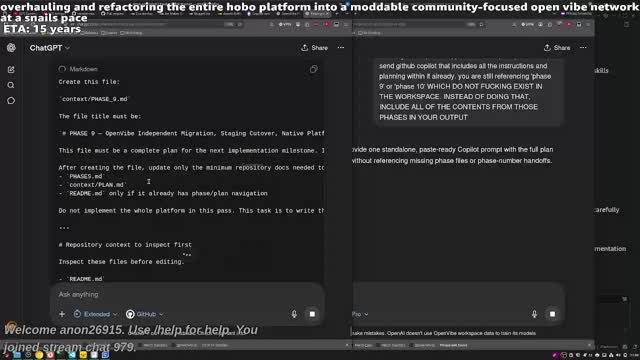Stop generating in the right chat
640x360 pixels.
pos(552,314)
